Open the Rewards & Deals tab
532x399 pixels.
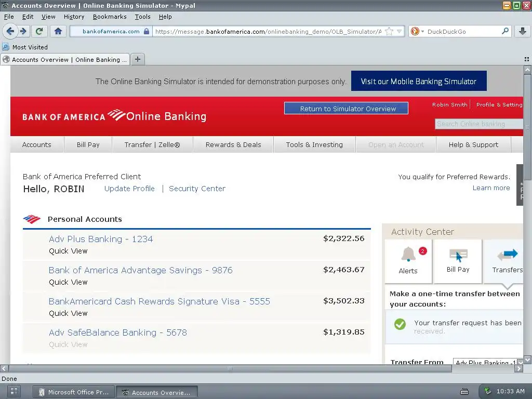point(233,144)
